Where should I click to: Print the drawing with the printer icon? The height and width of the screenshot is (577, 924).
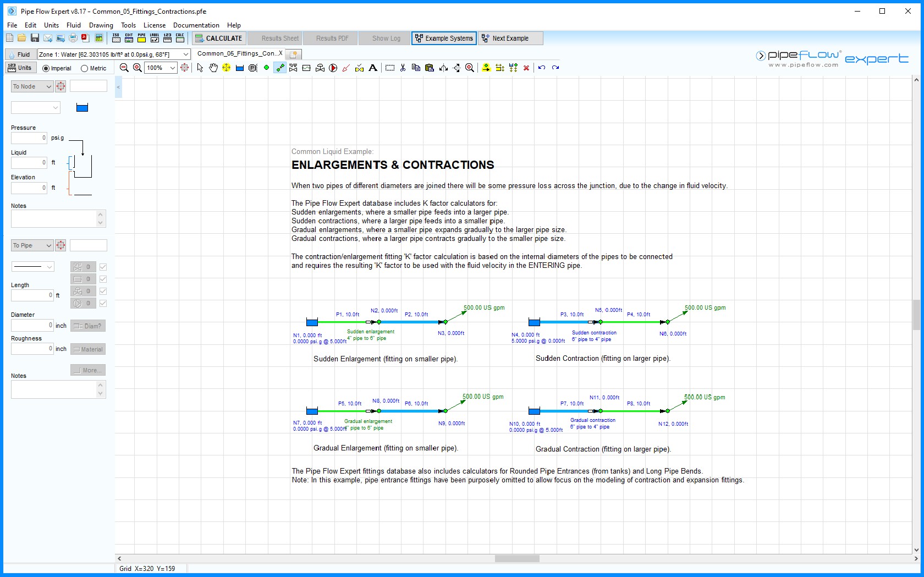point(73,38)
